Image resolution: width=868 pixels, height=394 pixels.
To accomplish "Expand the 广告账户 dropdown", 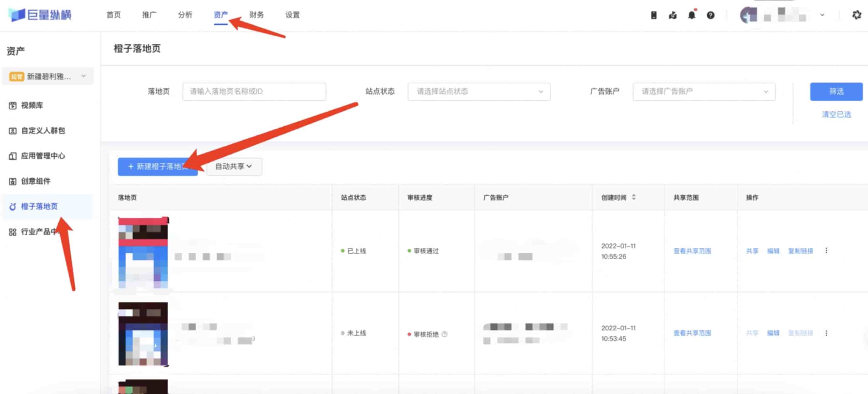I will pos(704,91).
